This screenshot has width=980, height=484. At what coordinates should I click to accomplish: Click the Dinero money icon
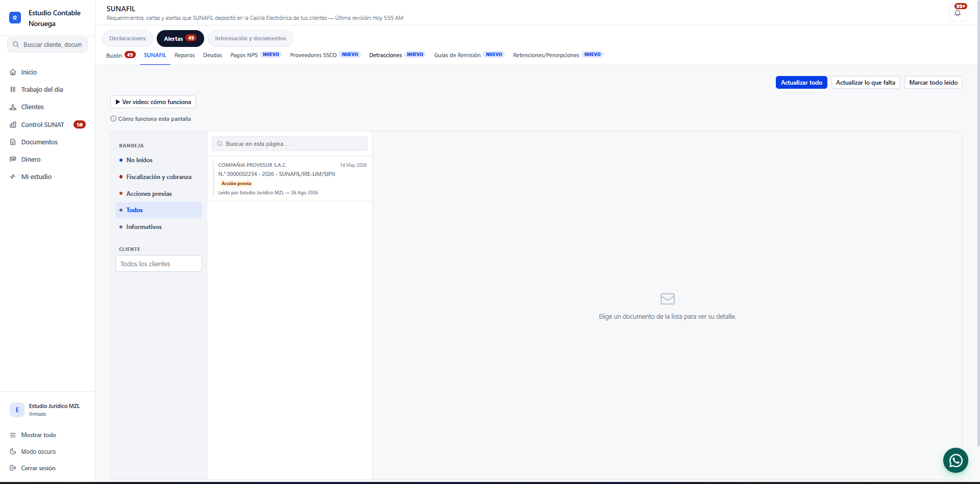pyautogui.click(x=13, y=160)
